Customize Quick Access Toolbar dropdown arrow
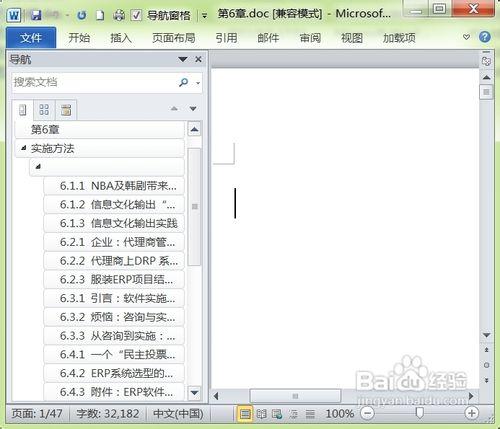The height and width of the screenshot is (429, 500). [204, 16]
